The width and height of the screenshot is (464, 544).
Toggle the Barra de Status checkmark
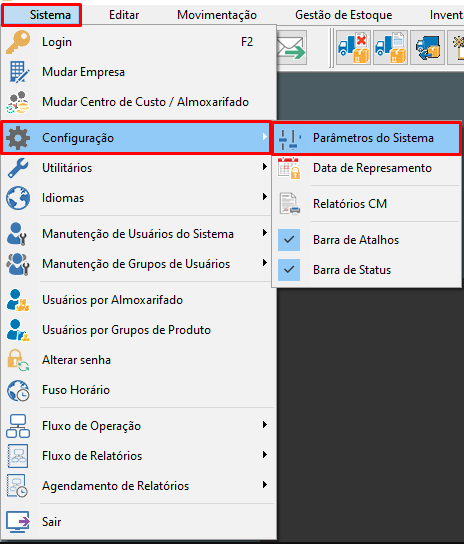(289, 270)
